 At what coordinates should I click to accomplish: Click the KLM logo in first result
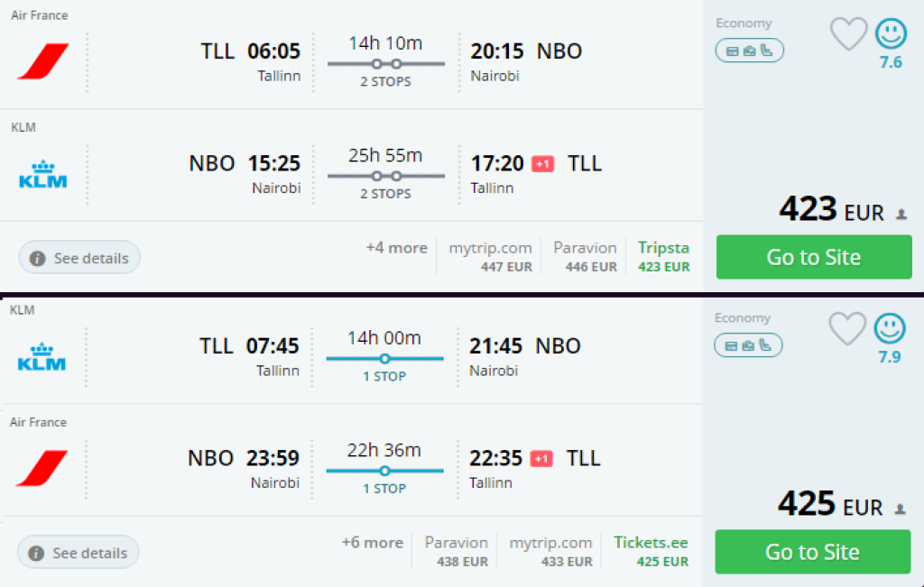tap(43, 174)
